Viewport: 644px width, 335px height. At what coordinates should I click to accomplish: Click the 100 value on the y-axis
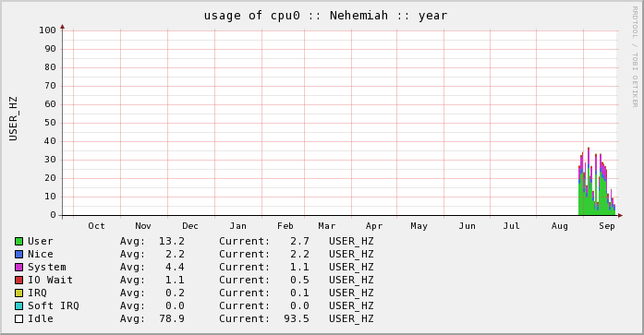point(47,30)
